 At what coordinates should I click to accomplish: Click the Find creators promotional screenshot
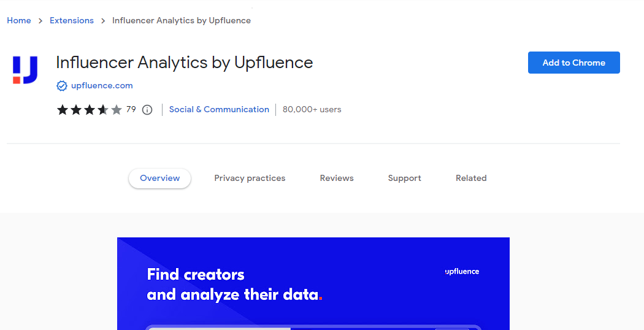tap(313, 283)
